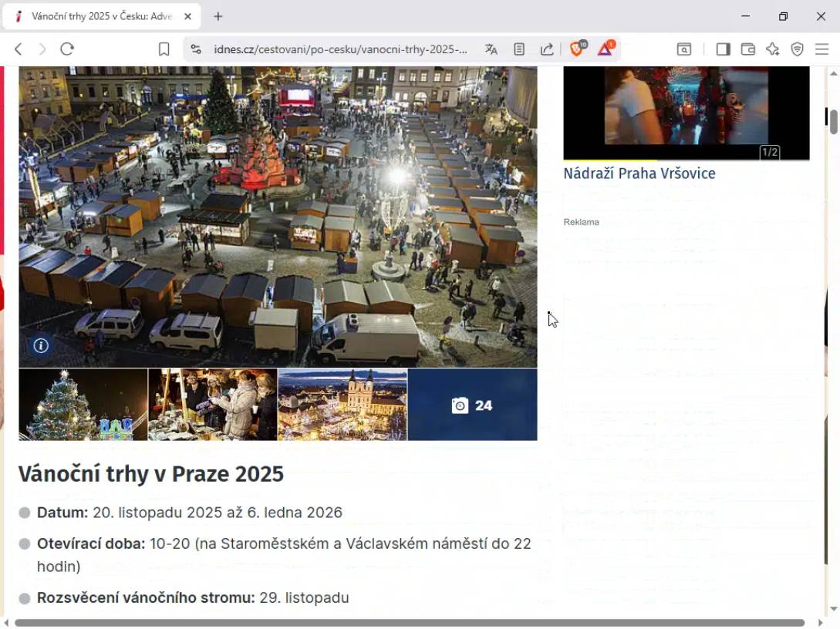Toggle the browser sidebar panel
Viewport: 840px width, 629px height.
[x=723, y=49]
